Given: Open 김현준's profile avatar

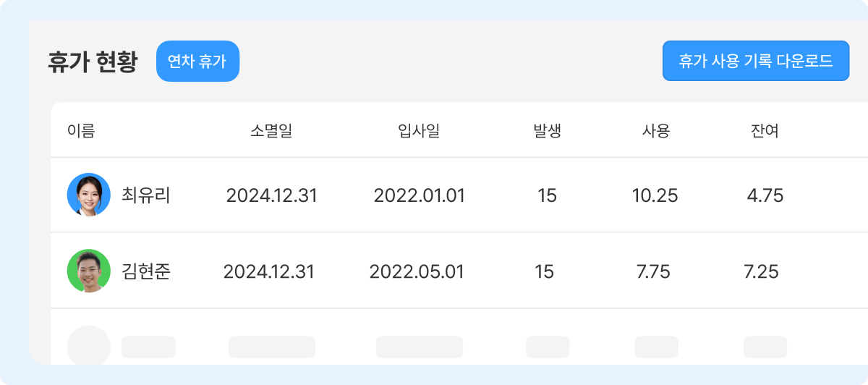Looking at the screenshot, I should point(89,271).
